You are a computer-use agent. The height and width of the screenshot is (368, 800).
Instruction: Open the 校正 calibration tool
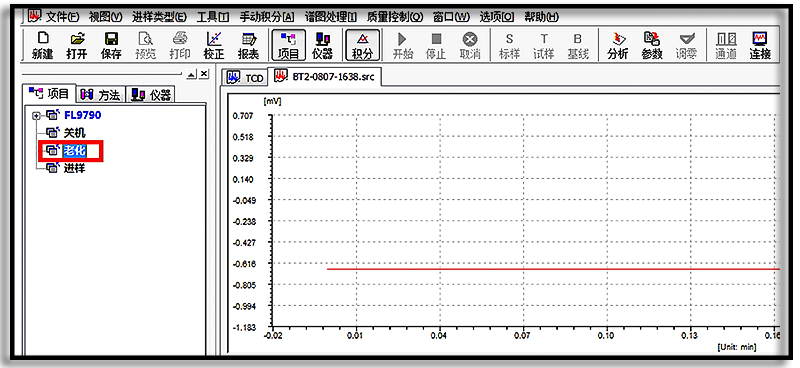point(214,45)
